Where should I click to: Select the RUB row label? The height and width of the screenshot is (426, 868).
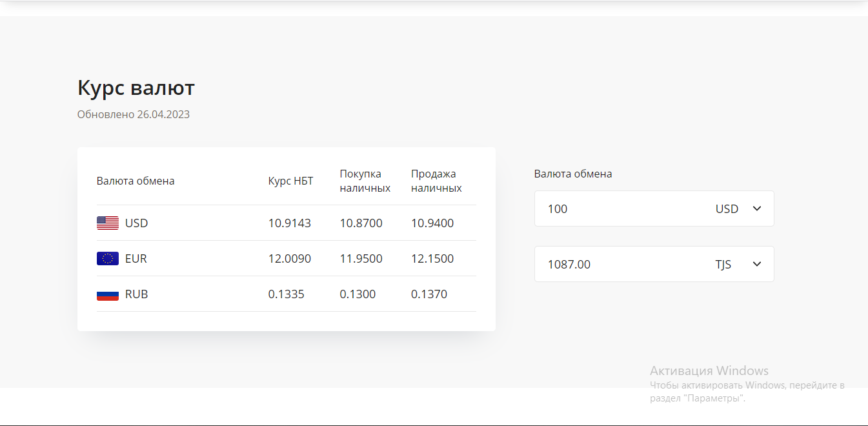click(x=136, y=294)
